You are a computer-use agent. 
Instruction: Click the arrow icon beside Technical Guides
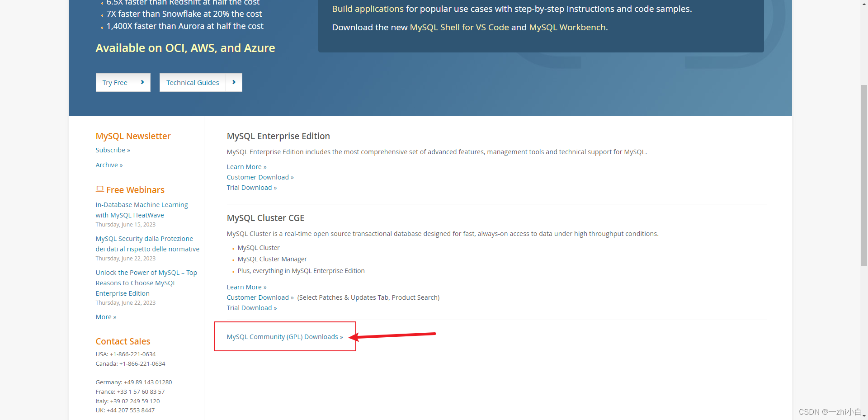[234, 83]
